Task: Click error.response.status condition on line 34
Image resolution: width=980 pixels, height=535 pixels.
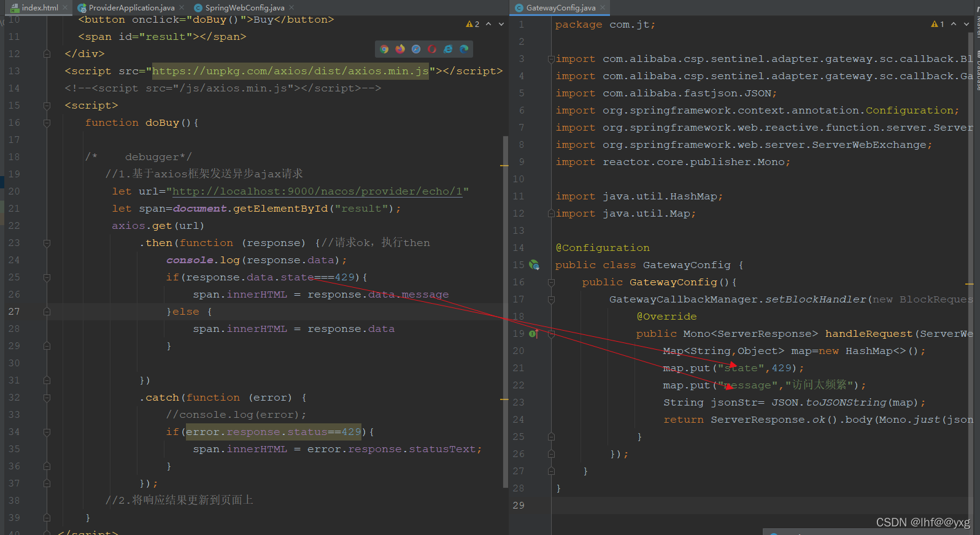Action: click(x=274, y=432)
